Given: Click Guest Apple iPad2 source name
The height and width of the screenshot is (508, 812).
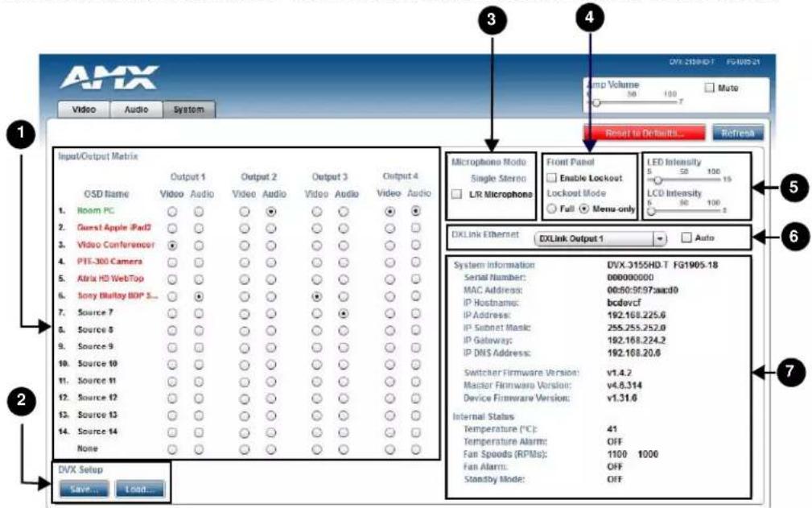Looking at the screenshot, I should [x=114, y=227].
